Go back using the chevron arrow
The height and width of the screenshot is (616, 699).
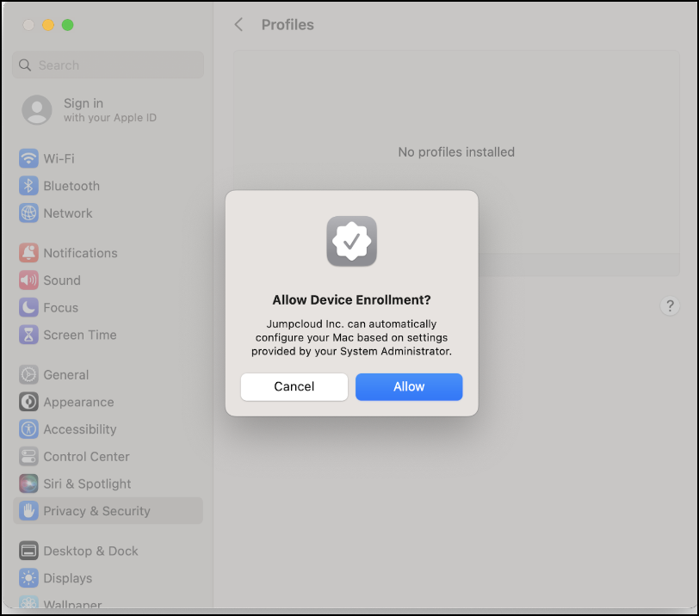pyautogui.click(x=239, y=25)
